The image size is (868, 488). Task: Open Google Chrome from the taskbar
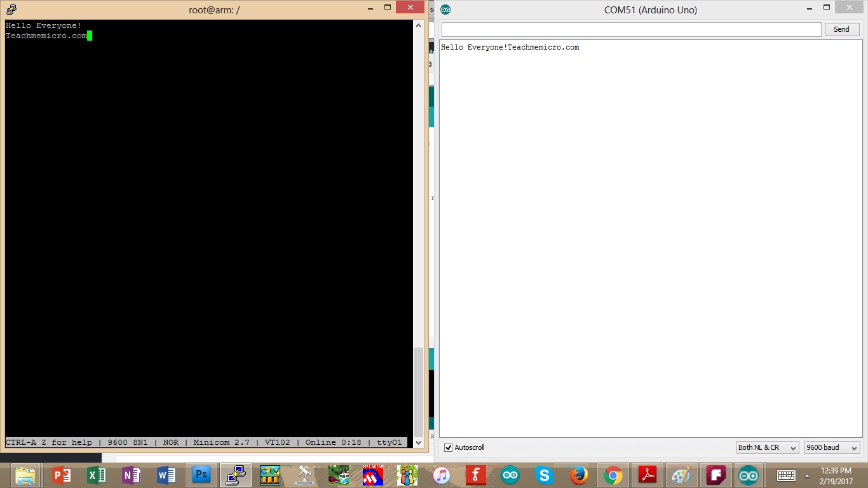click(x=613, y=475)
